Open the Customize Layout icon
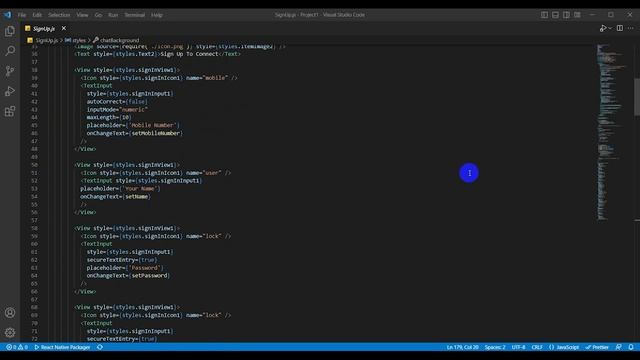The height and width of the screenshot is (360, 640). pyautogui.click(x=577, y=15)
